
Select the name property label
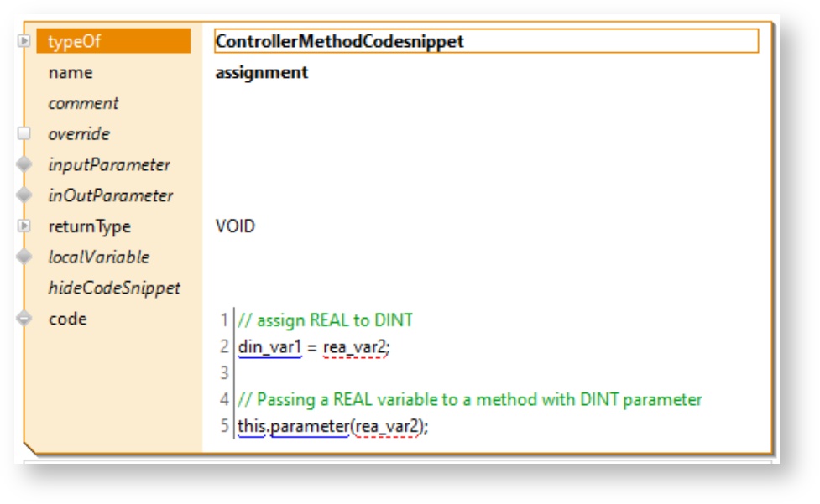click(x=71, y=73)
